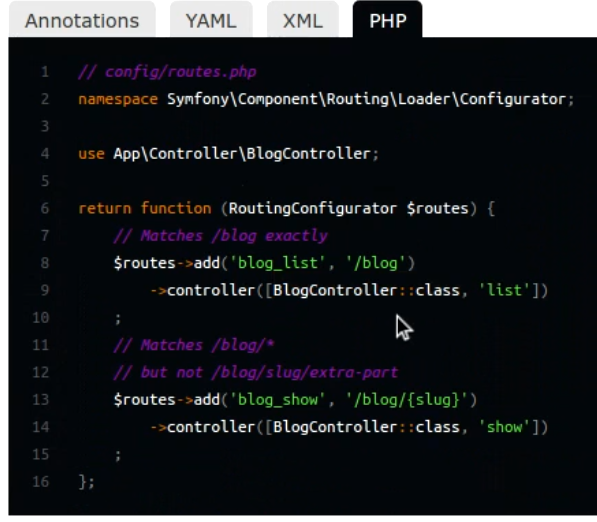The width and height of the screenshot is (597, 522).
Task: Click the namespace keyword on line 2
Action: [118, 100]
